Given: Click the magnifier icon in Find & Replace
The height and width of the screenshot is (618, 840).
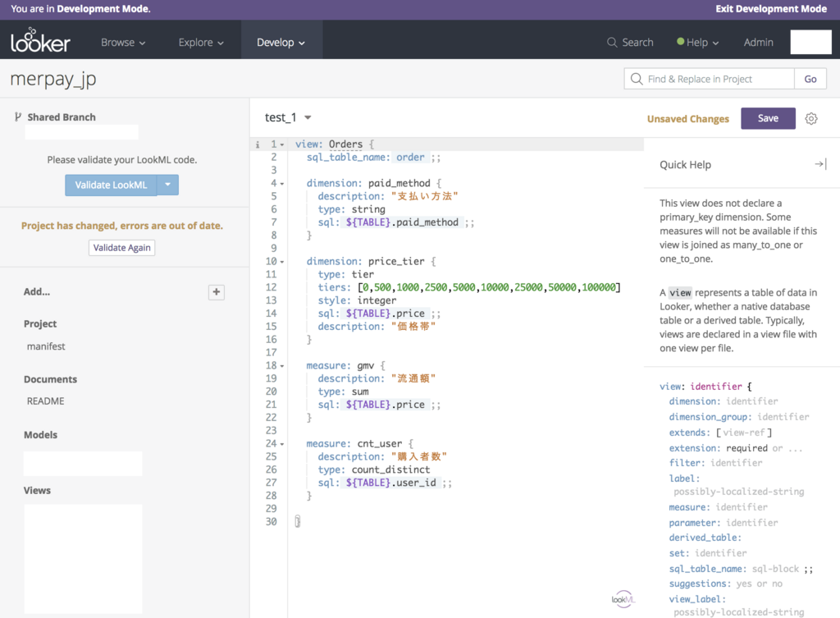Looking at the screenshot, I should tap(637, 79).
